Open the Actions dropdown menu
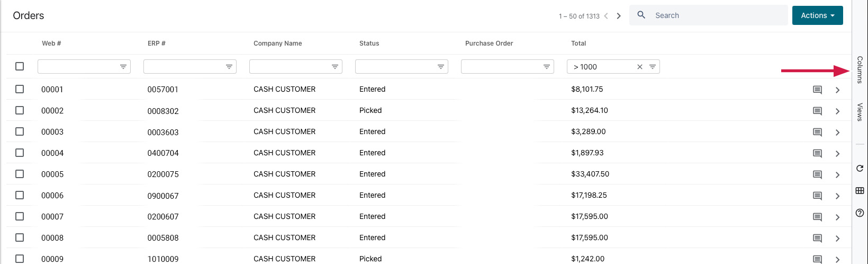The height and width of the screenshot is (264, 868). (817, 15)
